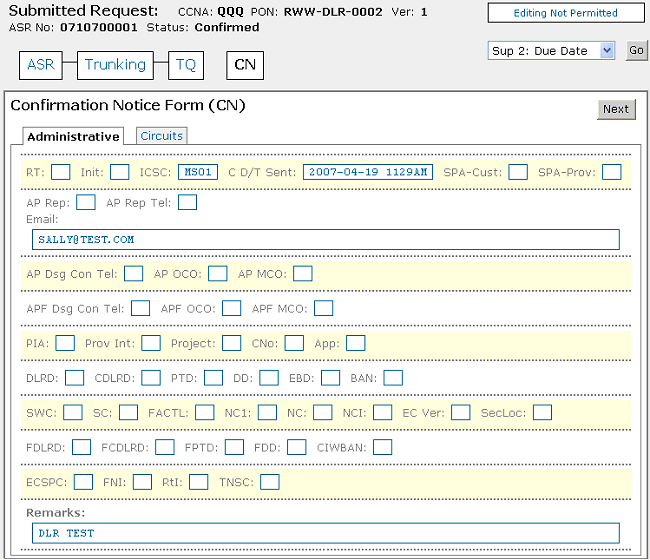Viewport: 650px width, 560px height.
Task: Click the ICSC field showing MS01
Action: coord(198,172)
